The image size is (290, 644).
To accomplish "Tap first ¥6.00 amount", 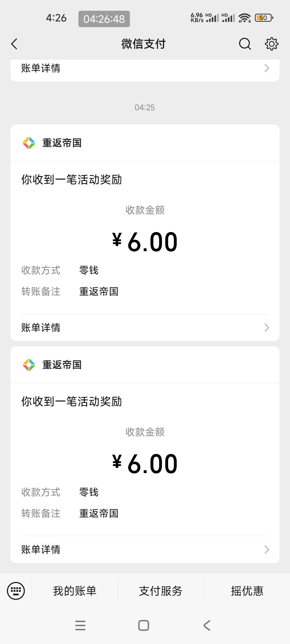I will pos(145,242).
